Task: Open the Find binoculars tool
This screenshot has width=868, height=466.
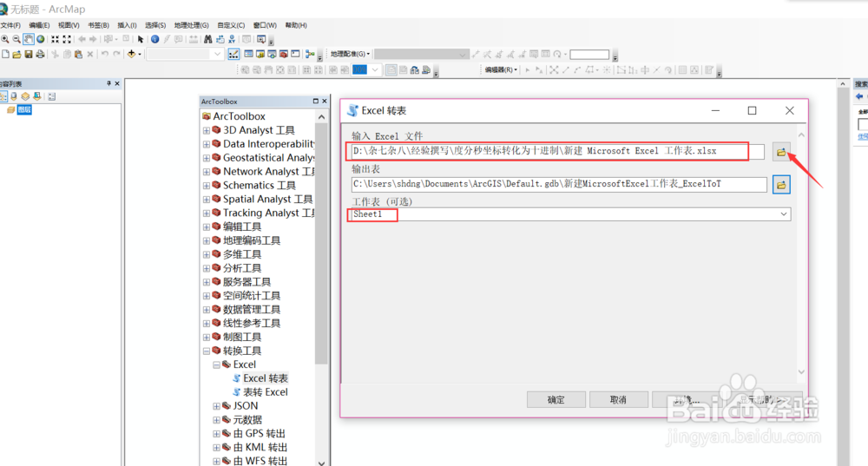Action: point(208,39)
